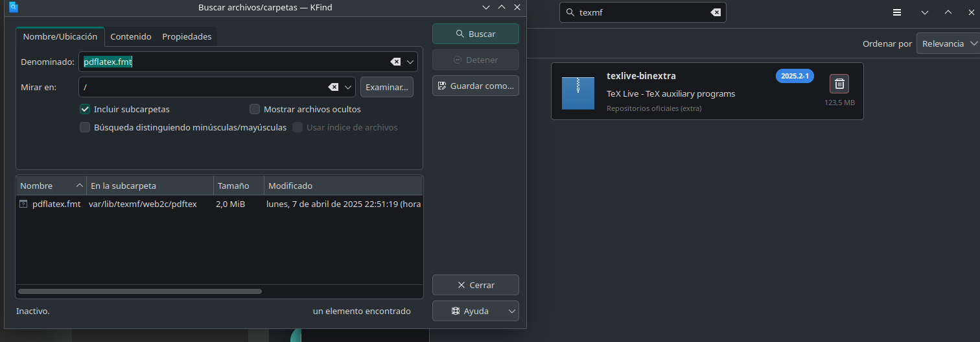Click Repositorios oficiales (extra) label
The height and width of the screenshot is (342, 980).
[x=654, y=108]
